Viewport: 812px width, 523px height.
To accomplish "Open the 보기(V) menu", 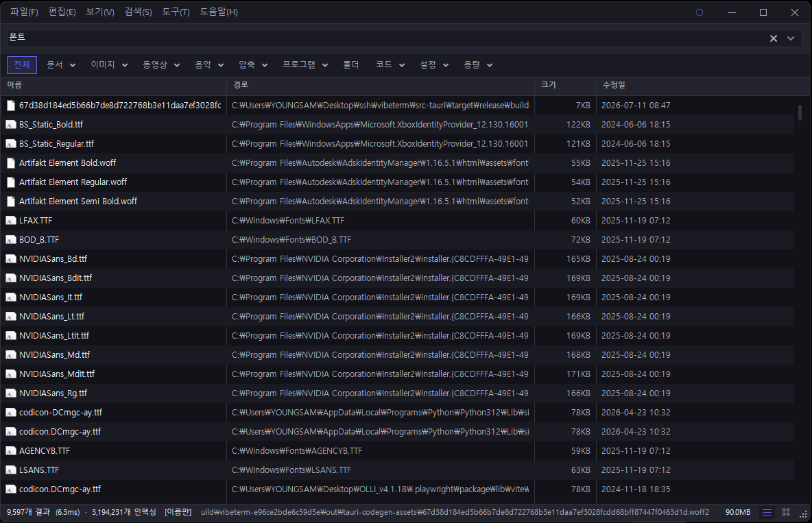I will (99, 12).
